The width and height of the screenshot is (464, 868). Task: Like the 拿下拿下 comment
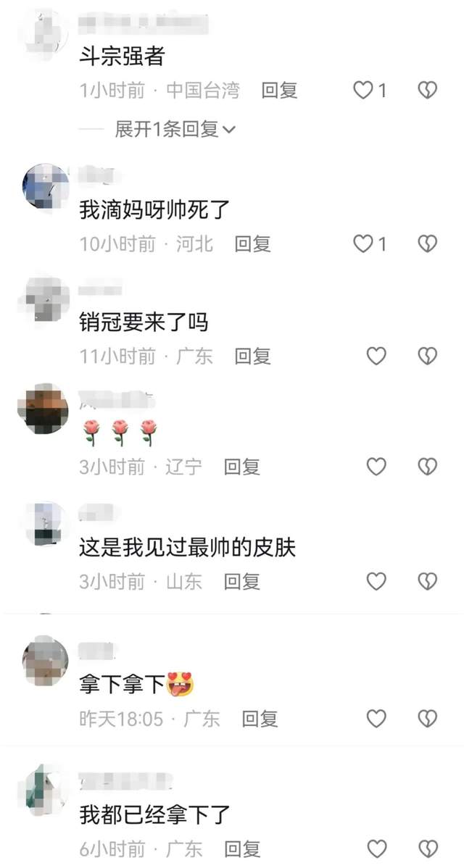coord(376,719)
